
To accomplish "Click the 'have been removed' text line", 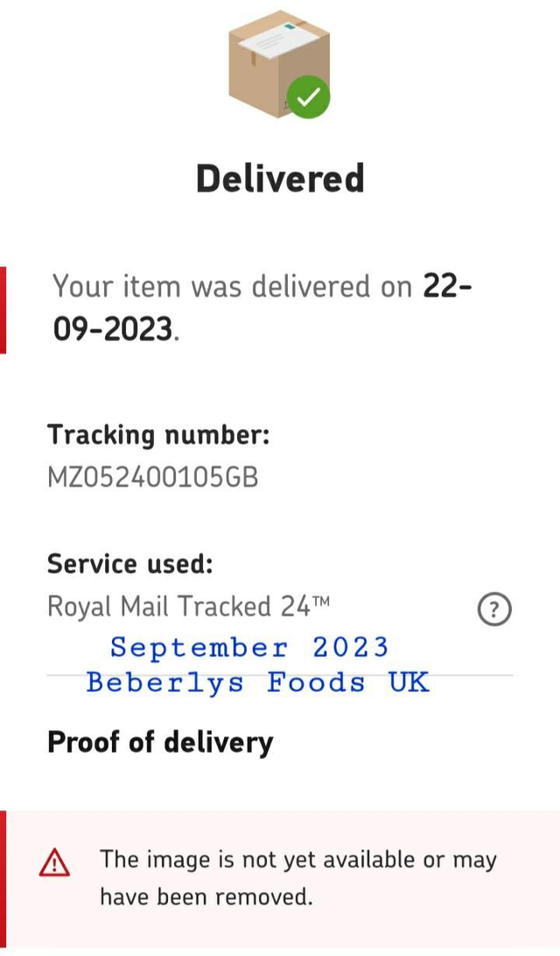I will (206, 897).
